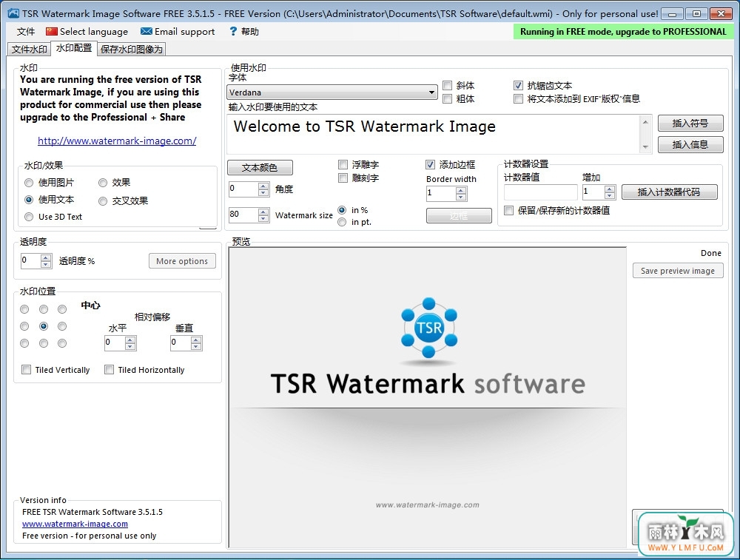Click the Save preview image button
The width and height of the screenshot is (740, 560).
click(x=678, y=270)
